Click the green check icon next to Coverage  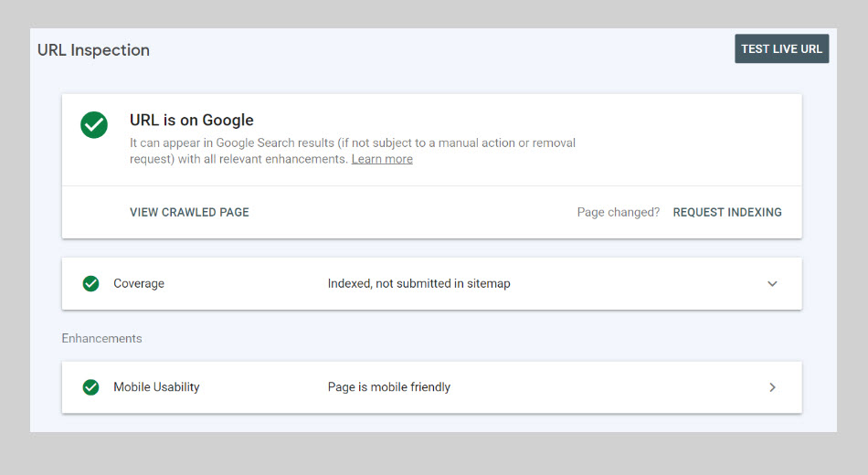coord(90,283)
